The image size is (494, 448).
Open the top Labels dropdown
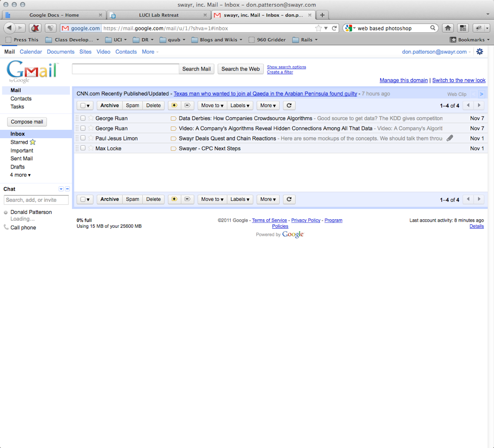click(x=240, y=105)
